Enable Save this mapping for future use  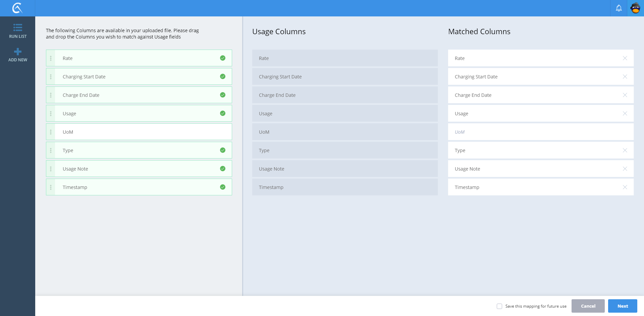[x=499, y=306]
